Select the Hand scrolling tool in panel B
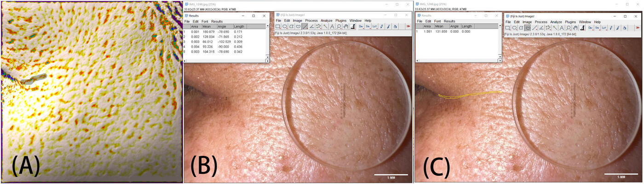Screen dimensions: 644x184 coord(345,27)
